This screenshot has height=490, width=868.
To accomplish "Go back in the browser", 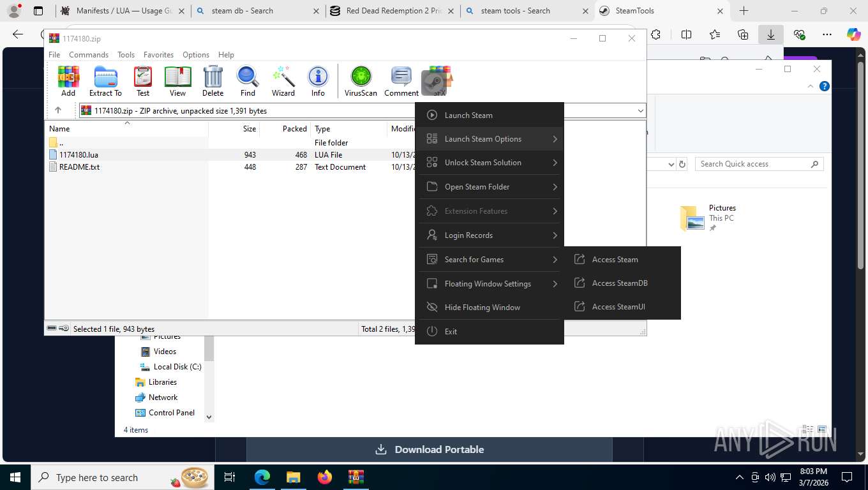I will click(18, 34).
